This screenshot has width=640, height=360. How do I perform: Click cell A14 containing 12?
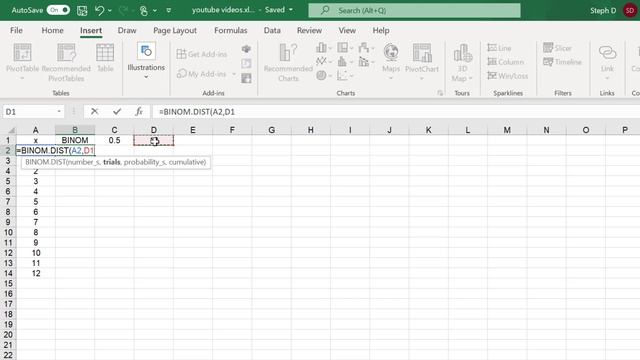(x=36, y=273)
